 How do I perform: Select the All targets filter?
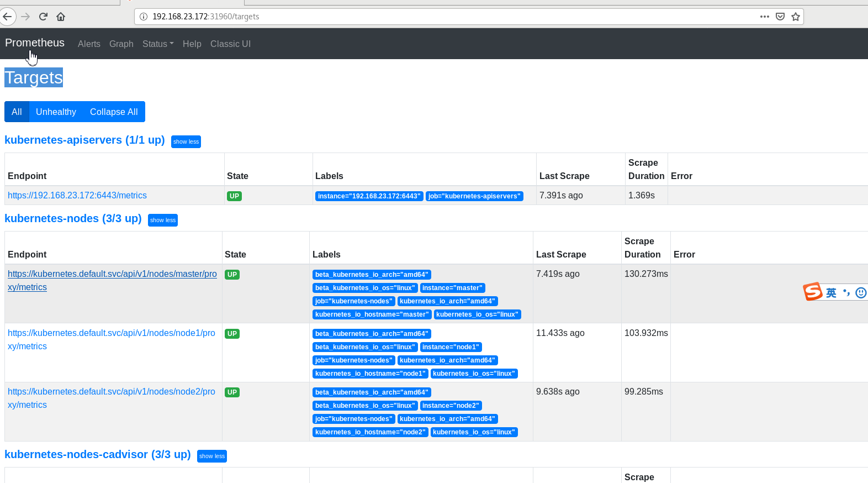pos(17,112)
